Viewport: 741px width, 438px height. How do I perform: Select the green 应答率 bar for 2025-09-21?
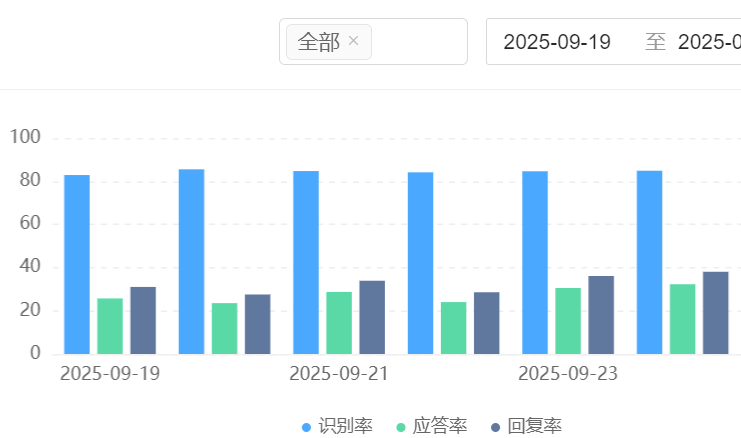click(x=339, y=323)
